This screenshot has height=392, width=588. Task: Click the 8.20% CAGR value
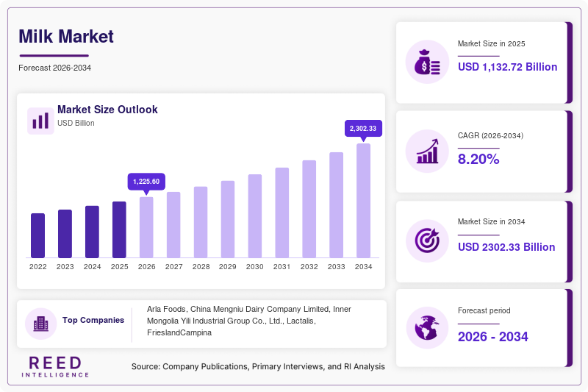[478, 159]
